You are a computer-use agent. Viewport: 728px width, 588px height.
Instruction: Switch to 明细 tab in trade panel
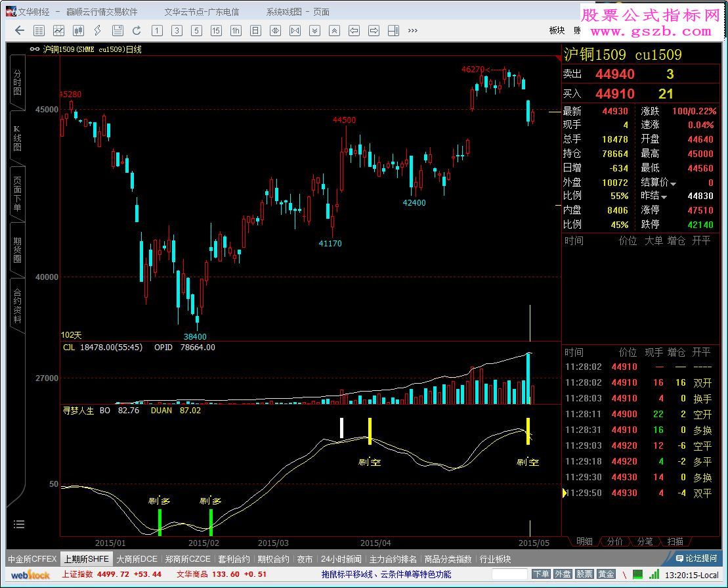584,541
